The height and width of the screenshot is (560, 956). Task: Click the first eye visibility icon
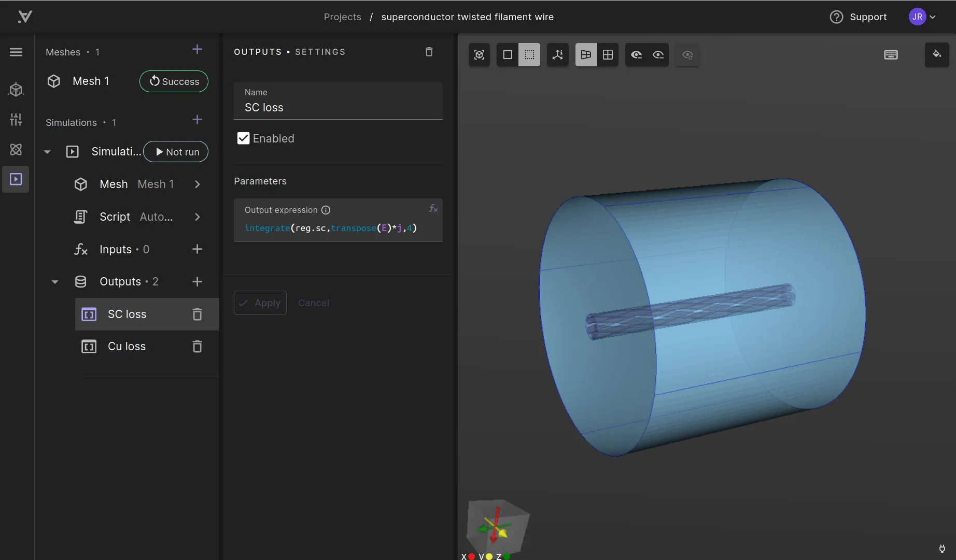pos(636,55)
